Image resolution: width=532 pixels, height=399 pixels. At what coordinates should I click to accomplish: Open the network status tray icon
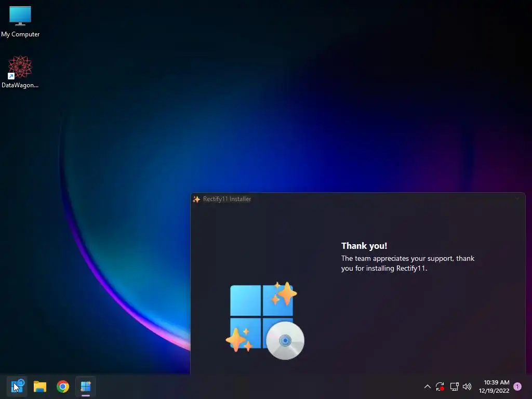(454, 387)
